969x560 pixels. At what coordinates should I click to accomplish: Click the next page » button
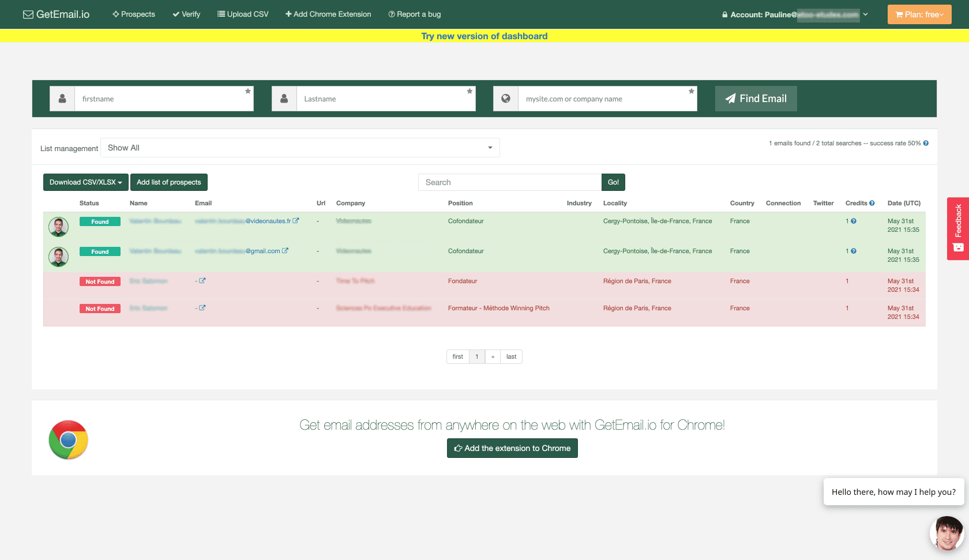pyautogui.click(x=493, y=357)
